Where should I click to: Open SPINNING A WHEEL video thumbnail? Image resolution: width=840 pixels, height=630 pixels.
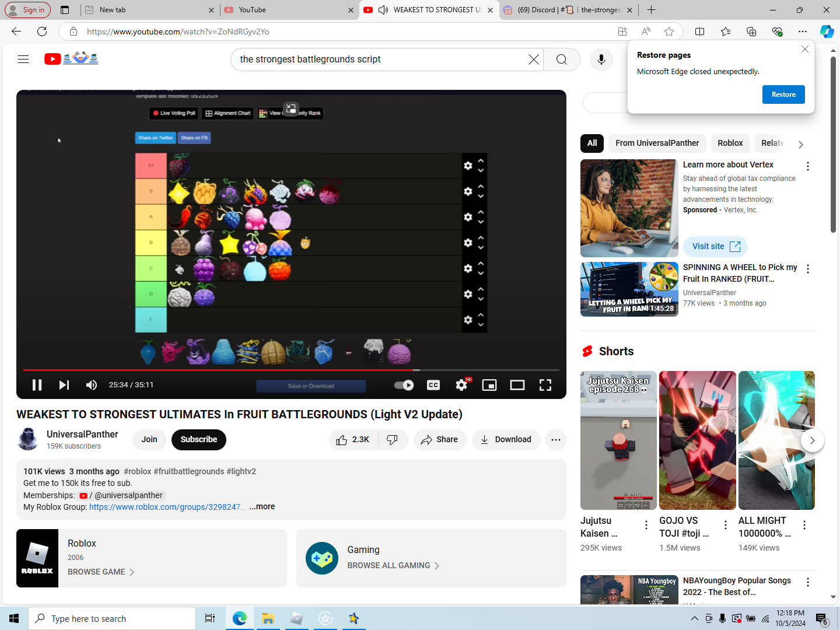(629, 289)
